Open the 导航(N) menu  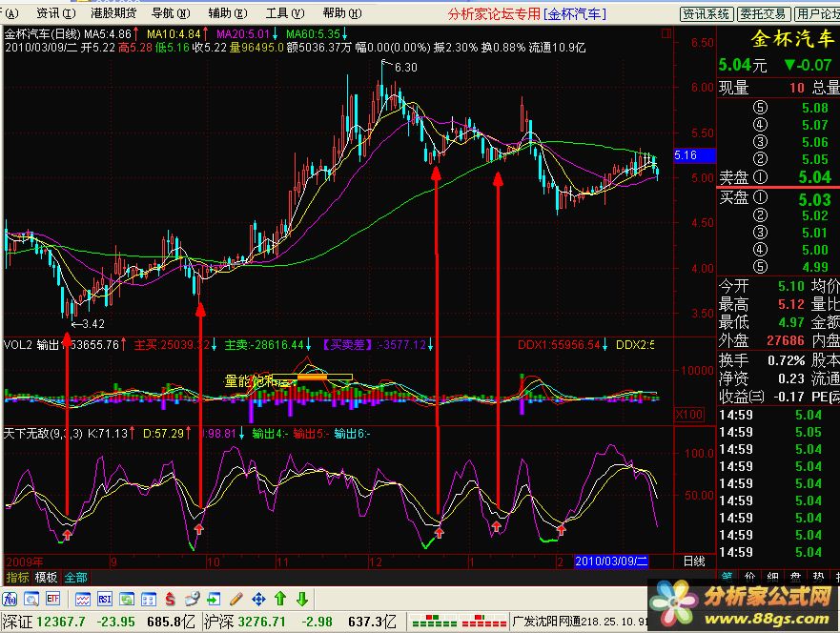tap(171, 12)
